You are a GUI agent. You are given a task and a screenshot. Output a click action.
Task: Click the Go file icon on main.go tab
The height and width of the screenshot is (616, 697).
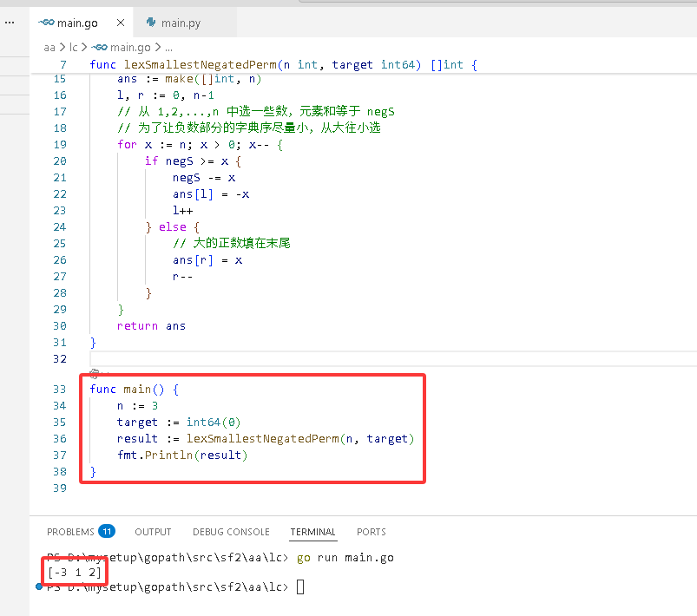[x=46, y=23]
